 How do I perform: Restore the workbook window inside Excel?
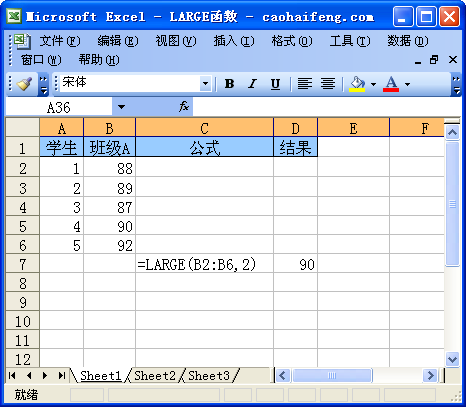tap(434, 60)
